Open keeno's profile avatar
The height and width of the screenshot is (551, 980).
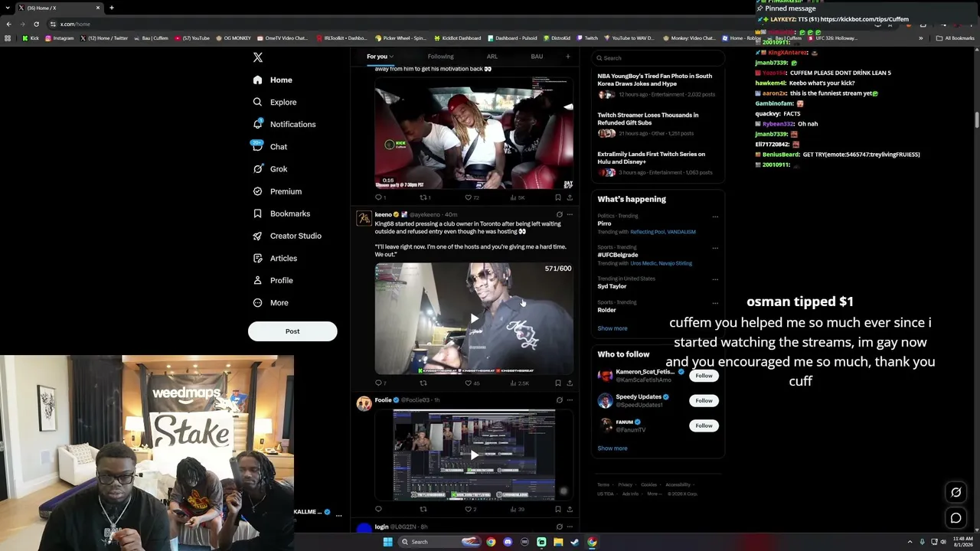(x=364, y=218)
